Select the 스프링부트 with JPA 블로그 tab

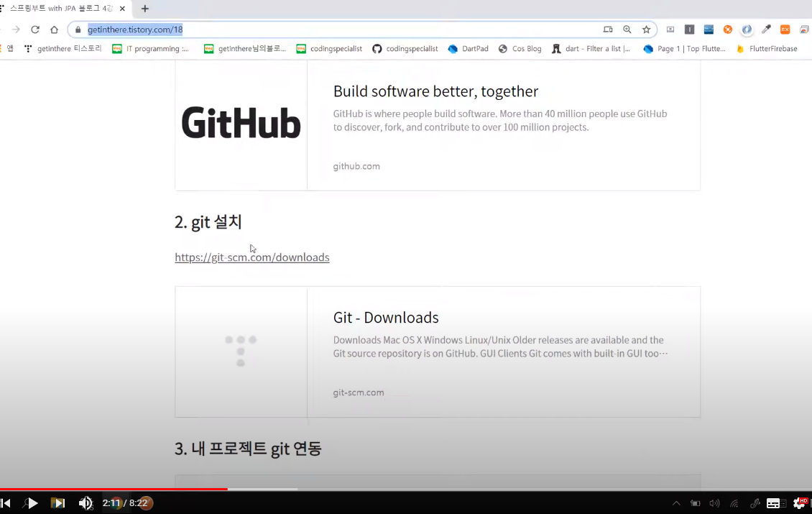pyautogui.click(x=61, y=9)
